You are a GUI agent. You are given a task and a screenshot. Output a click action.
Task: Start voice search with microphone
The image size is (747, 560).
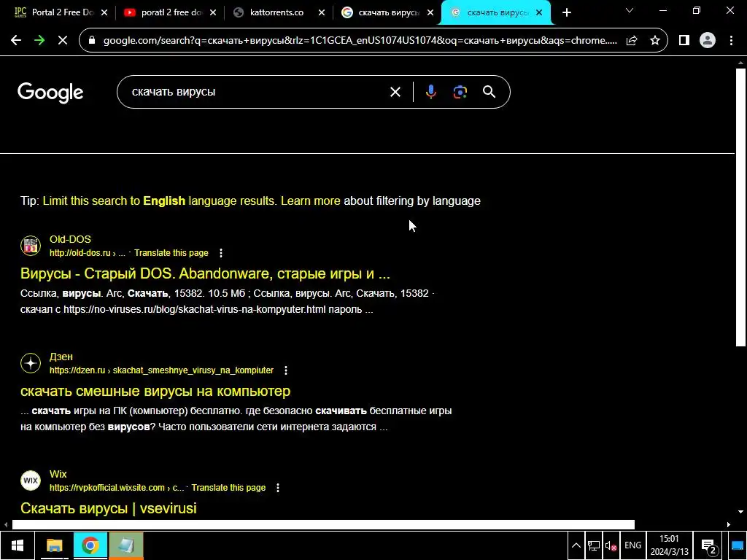point(430,92)
